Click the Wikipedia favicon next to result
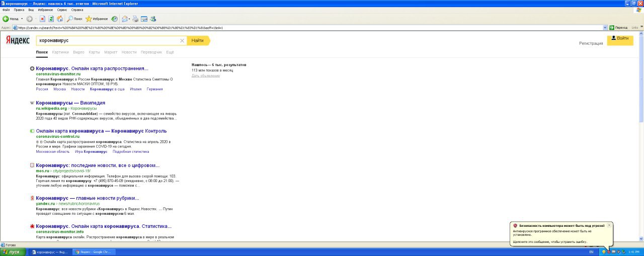 point(32,103)
